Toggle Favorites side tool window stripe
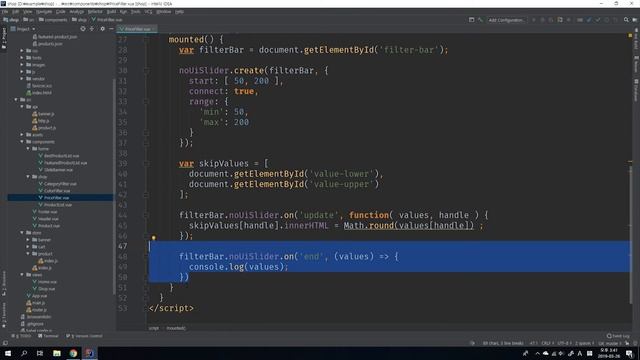This screenshot has width=640, height=360. click(4, 315)
